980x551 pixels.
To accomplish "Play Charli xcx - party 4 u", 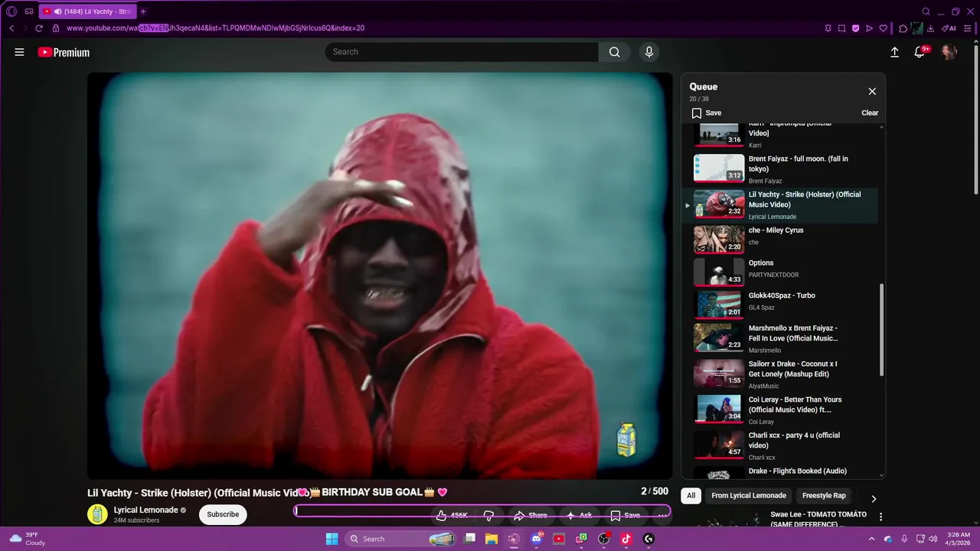I will click(x=779, y=445).
